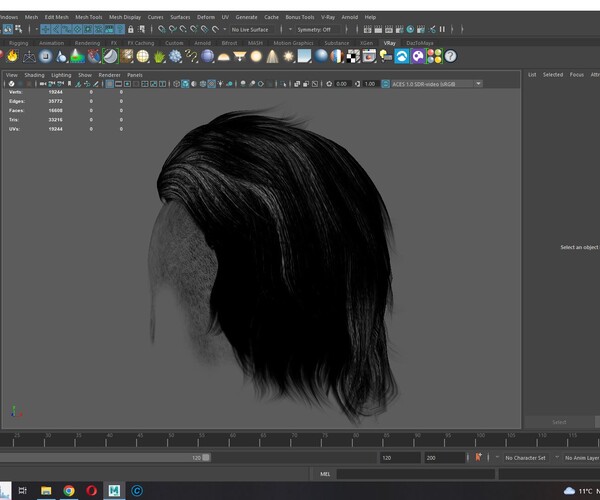Open the ACES 1.0 SDR-video dropdown
The height and width of the screenshot is (500, 600).
436,84
